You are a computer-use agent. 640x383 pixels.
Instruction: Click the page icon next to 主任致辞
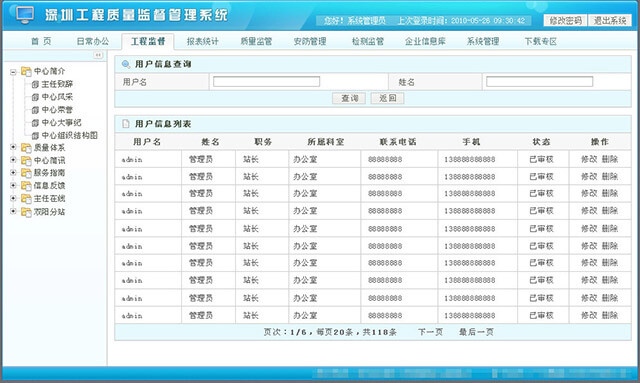35,85
